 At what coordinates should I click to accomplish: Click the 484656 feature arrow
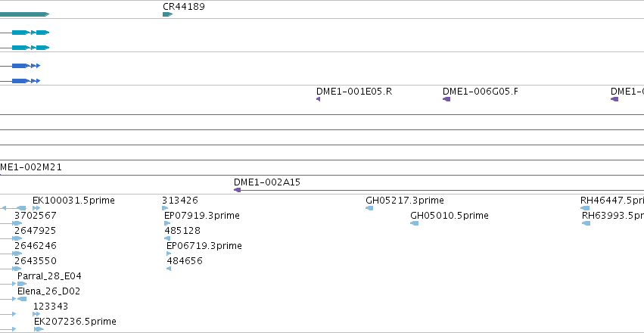[169, 269]
